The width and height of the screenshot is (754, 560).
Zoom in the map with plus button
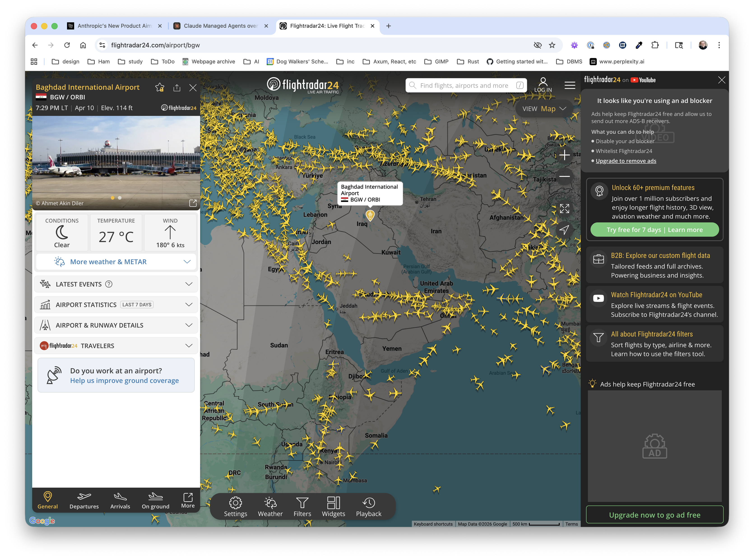(564, 155)
